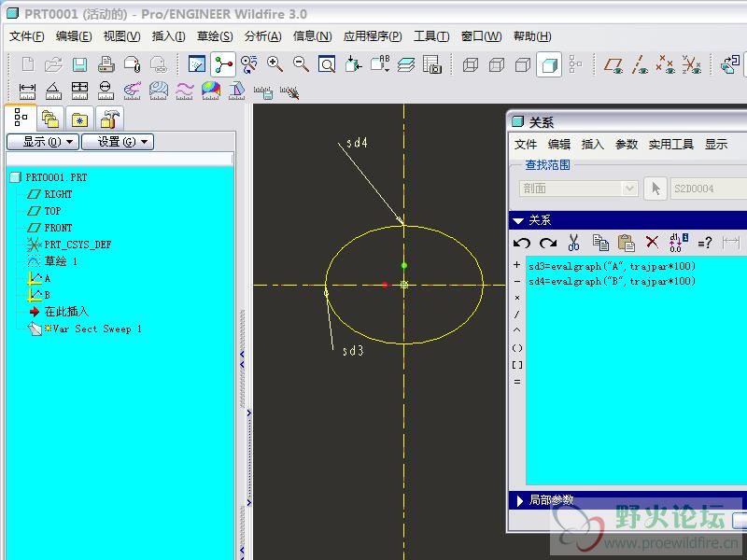The image size is (747, 560).
Task: Click the sd4 relation line
Action: (612, 282)
